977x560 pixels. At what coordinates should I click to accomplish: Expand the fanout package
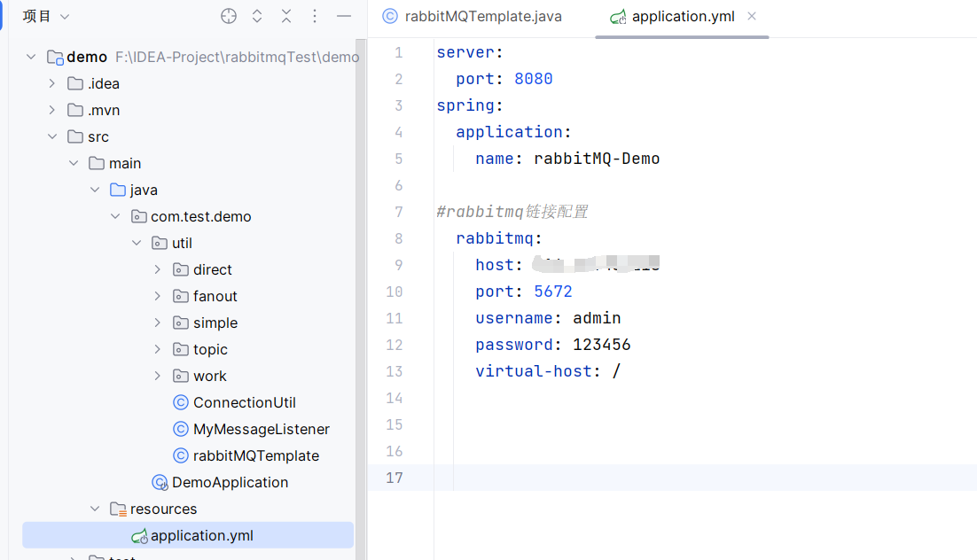(x=158, y=297)
